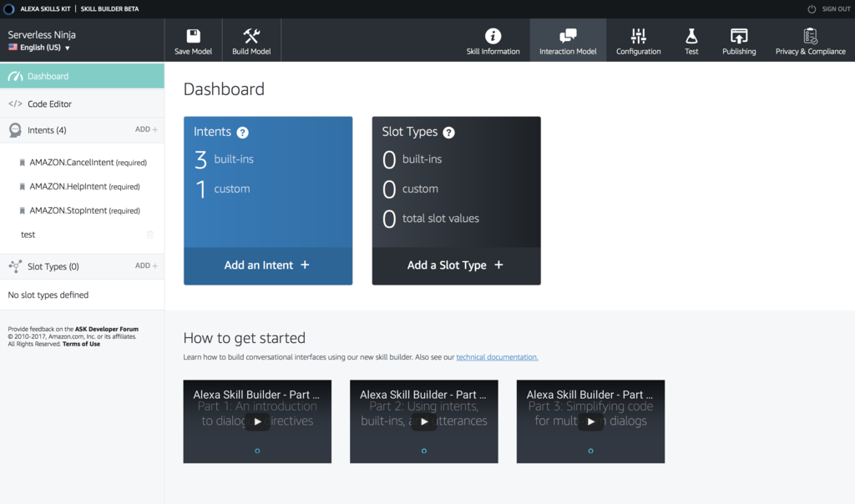Open the Configuration sliders icon
The width and height of the screenshot is (855, 504).
(639, 36)
